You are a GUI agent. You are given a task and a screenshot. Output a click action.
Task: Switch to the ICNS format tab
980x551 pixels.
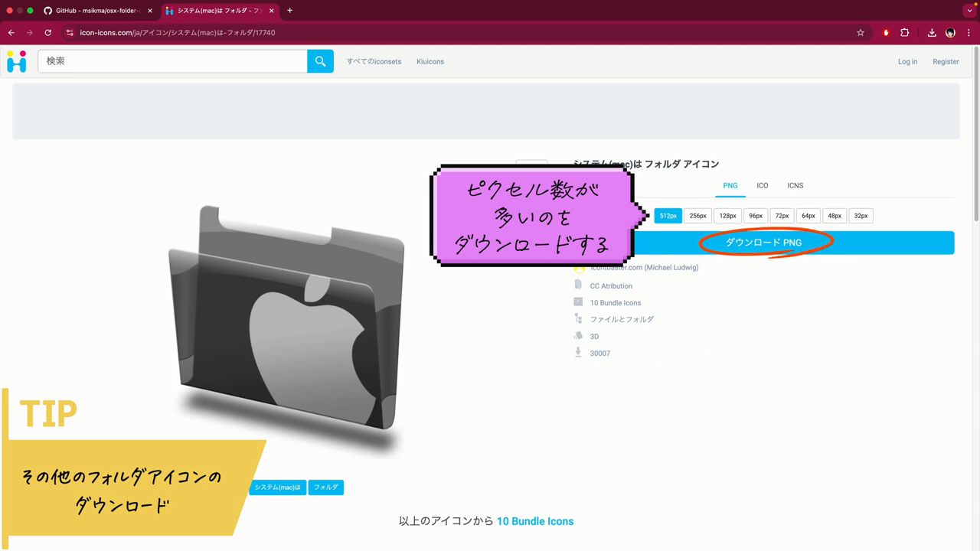coord(795,186)
